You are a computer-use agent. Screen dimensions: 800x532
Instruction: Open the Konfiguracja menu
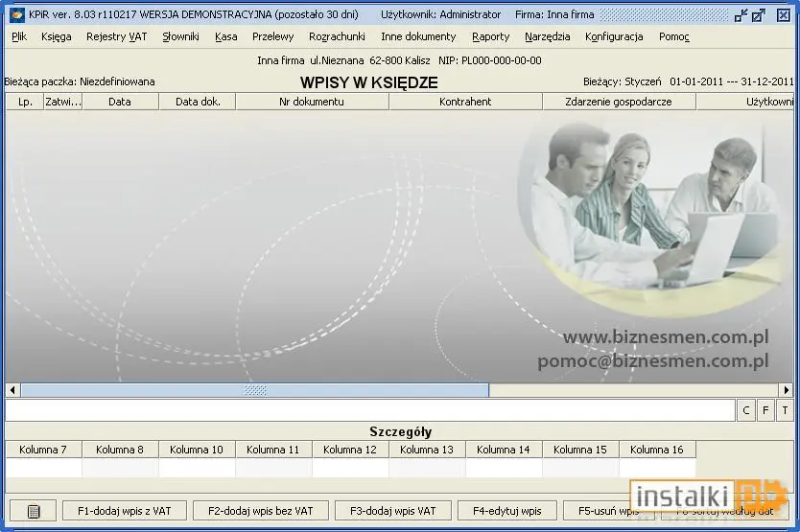[614, 36]
